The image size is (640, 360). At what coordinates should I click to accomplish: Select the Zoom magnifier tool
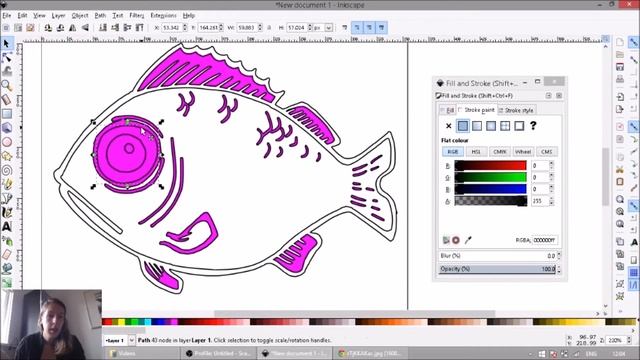(x=7, y=85)
